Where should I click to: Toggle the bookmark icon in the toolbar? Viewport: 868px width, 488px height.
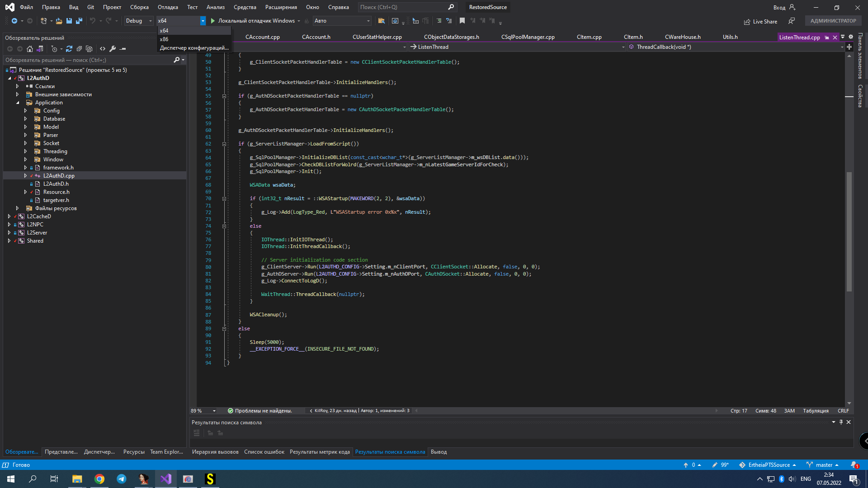coord(462,21)
